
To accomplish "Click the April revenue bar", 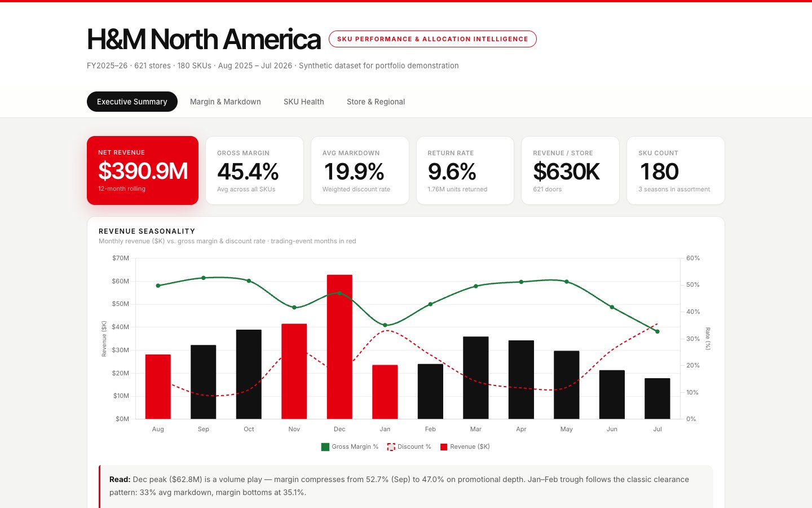I will [x=521, y=379].
